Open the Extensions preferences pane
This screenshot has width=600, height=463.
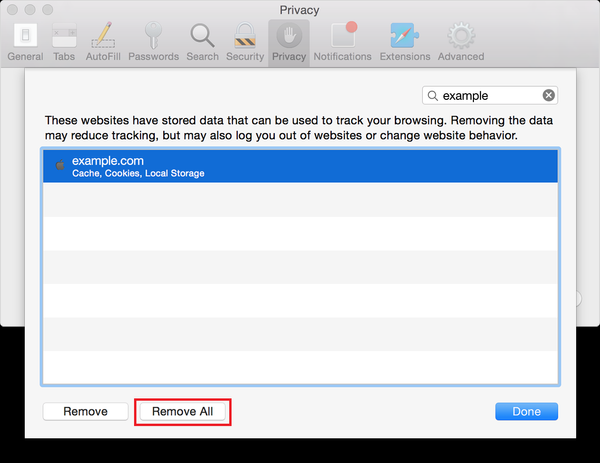405,41
